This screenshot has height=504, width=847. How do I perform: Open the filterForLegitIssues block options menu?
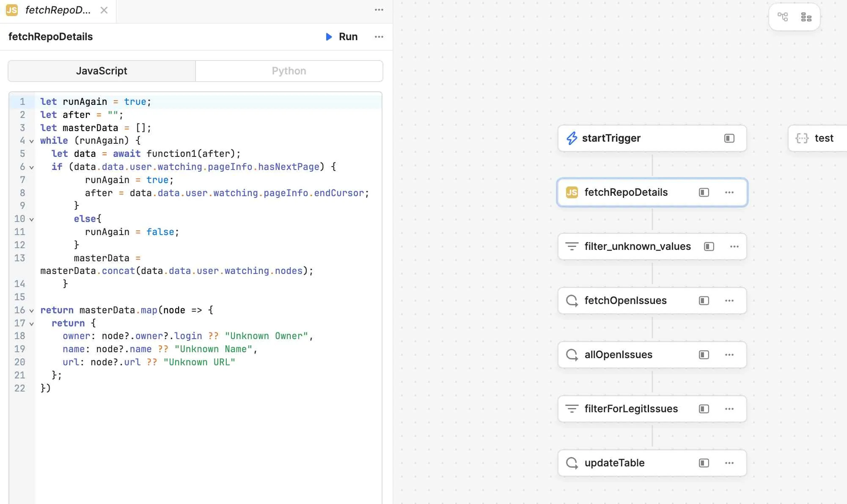[729, 409]
